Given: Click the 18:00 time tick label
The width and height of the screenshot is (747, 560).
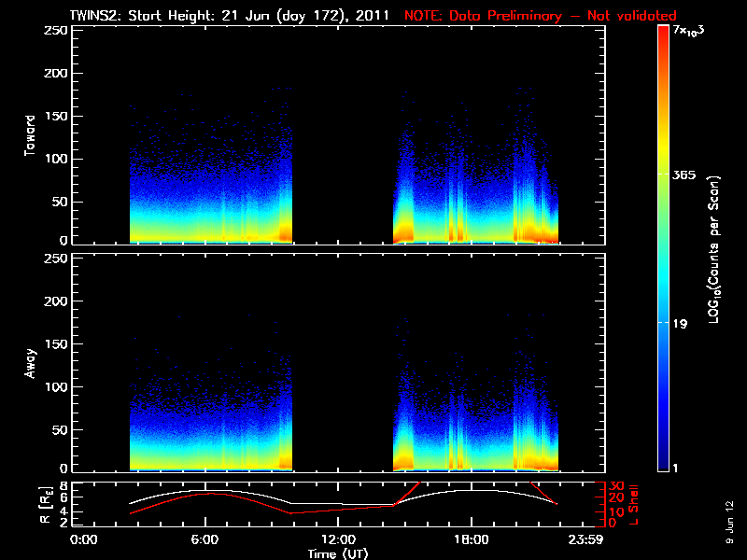Looking at the screenshot, I should click(470, 539).
